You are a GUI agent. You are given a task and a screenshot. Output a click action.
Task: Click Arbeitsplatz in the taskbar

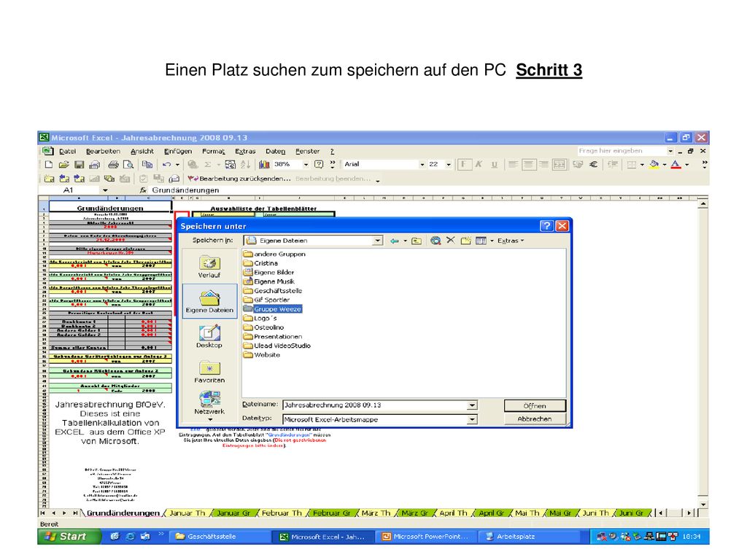point(529,537)
